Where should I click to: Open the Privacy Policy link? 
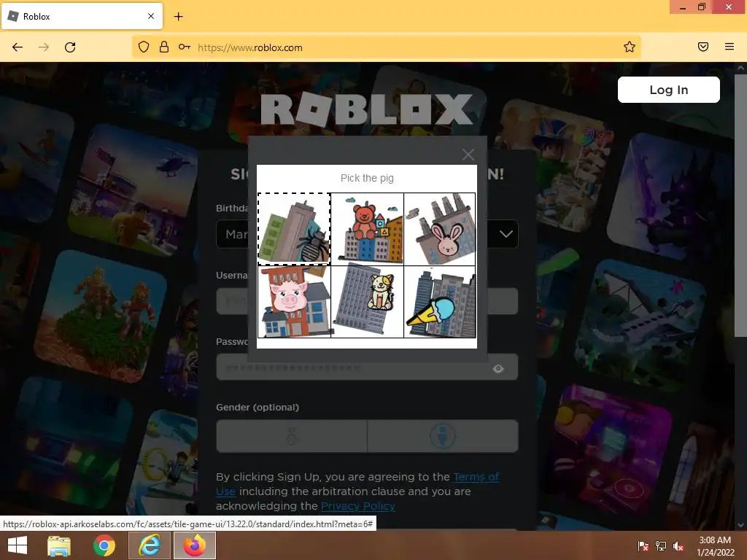click(357, 506)
